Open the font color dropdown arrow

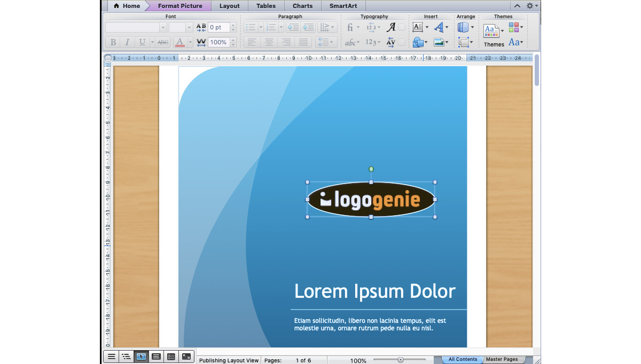point(190,42)
